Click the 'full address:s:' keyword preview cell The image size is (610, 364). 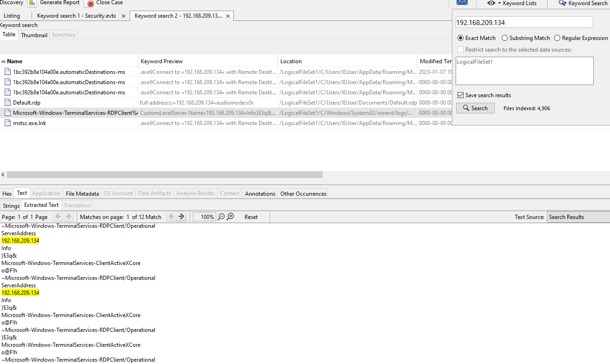(208, 103)
